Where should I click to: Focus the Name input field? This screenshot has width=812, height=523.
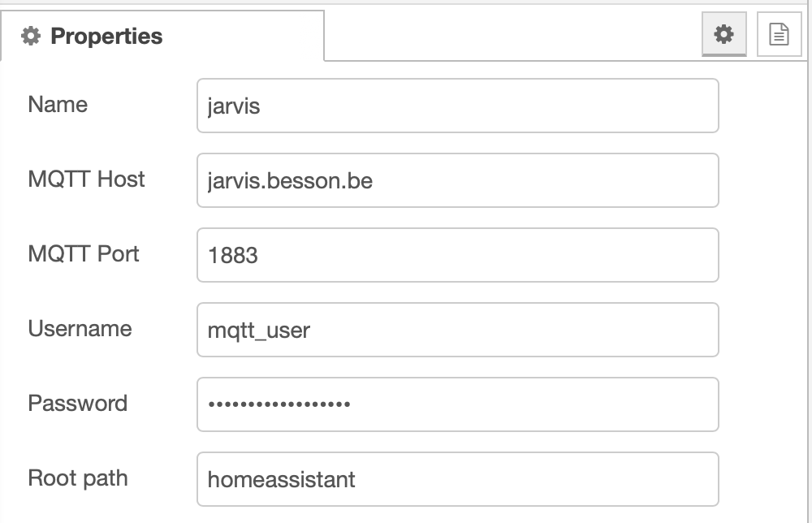[457, 106]
